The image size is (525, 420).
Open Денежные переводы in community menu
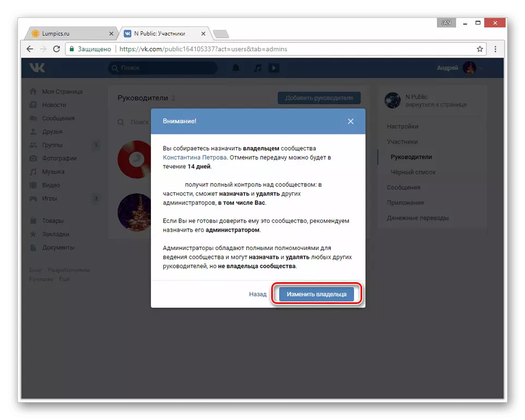(x=418, y=218)
